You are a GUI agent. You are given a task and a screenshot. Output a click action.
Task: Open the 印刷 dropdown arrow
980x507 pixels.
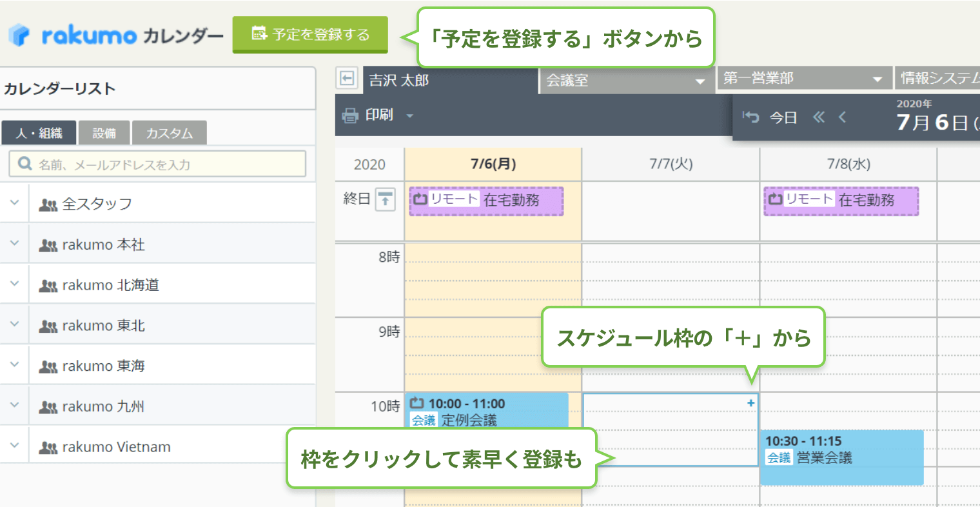tap(409, 116)
